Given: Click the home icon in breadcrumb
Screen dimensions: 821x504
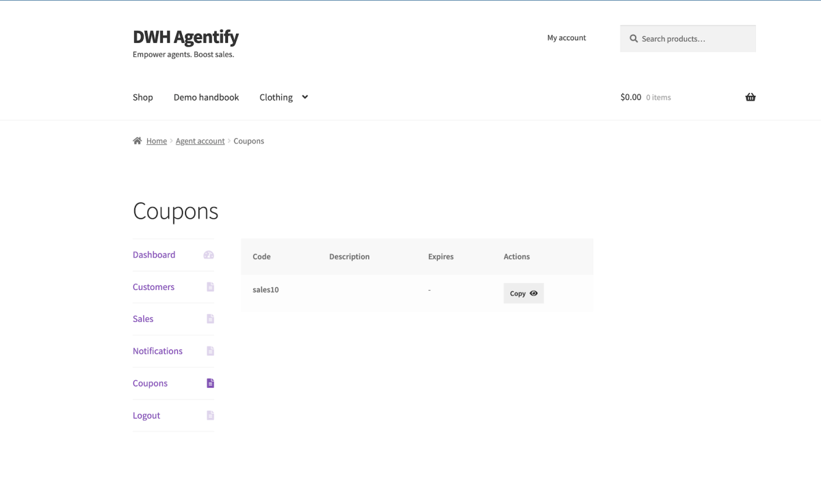Looking at the screenshot, I should [x=138, y=141].
